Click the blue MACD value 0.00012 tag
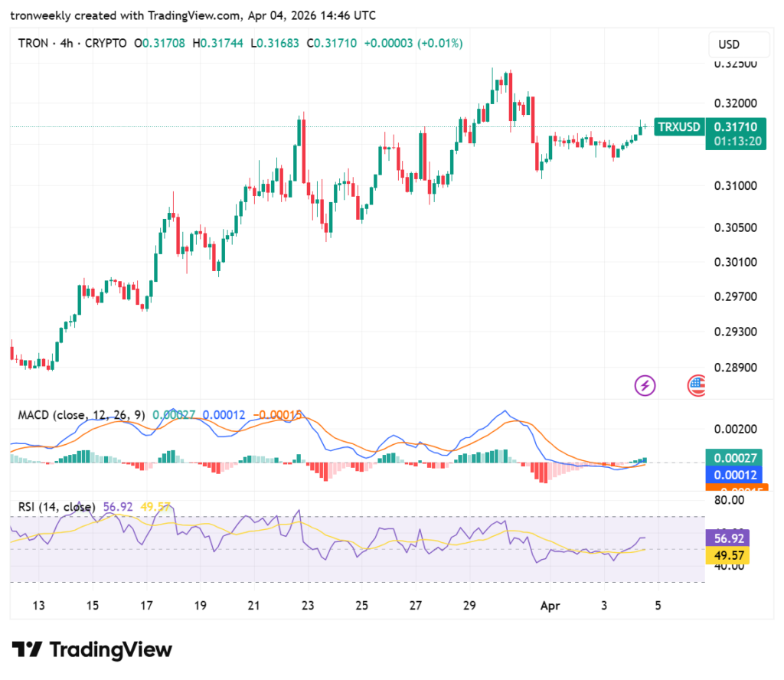Screen dimensions: 784x680 click(x=735, y=474)
